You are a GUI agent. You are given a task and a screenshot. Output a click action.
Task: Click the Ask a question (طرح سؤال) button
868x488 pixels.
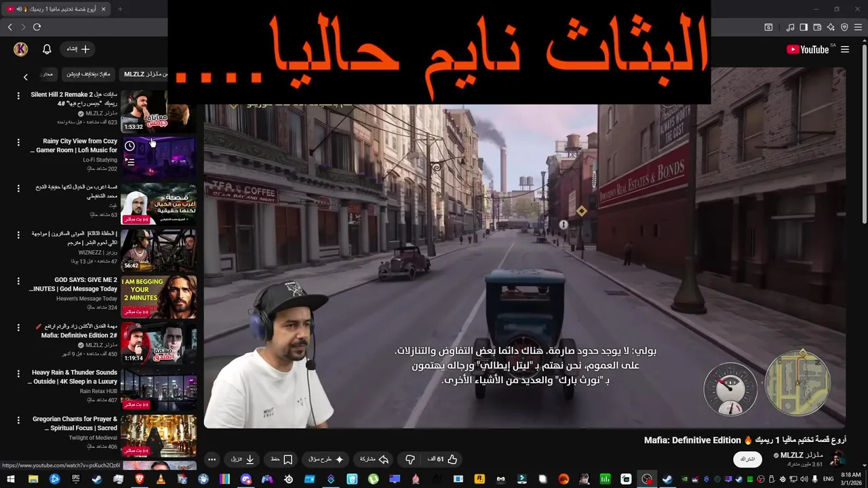click(326, 459)
